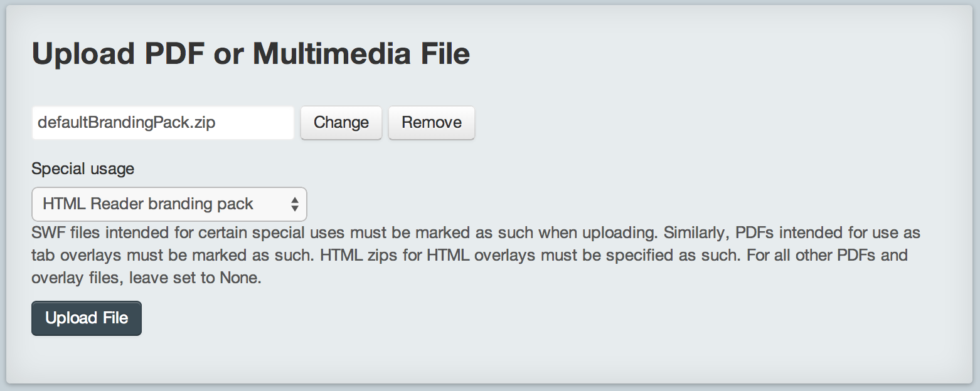Focus the chosen file name text box
The height and width of the screenshot is (391, 980).
point(162,122)
